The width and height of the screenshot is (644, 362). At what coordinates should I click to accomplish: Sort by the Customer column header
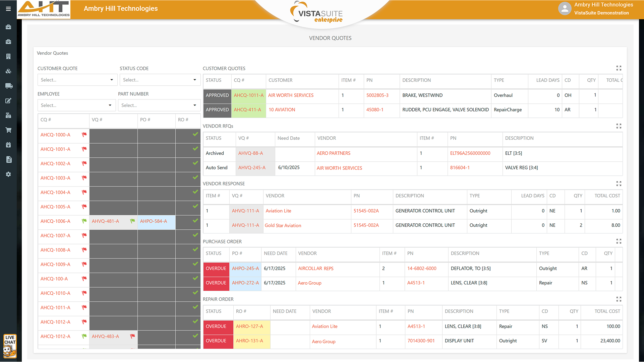pos(280,80)
